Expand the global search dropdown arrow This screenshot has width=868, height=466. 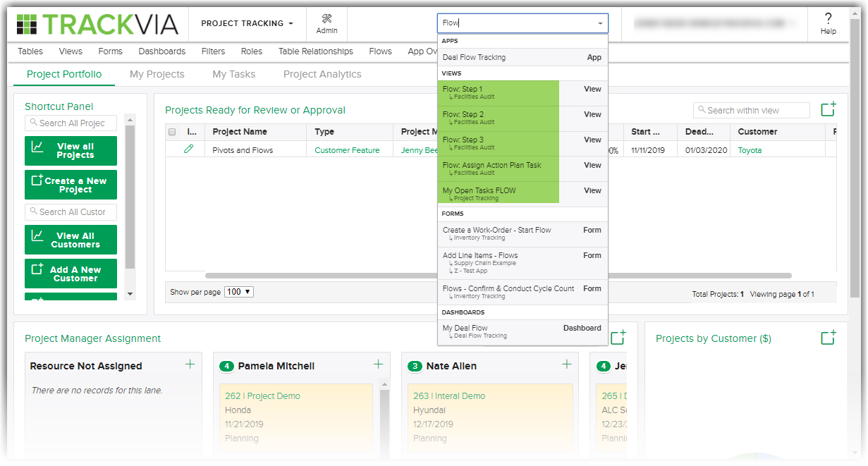[x=600, y=23]
